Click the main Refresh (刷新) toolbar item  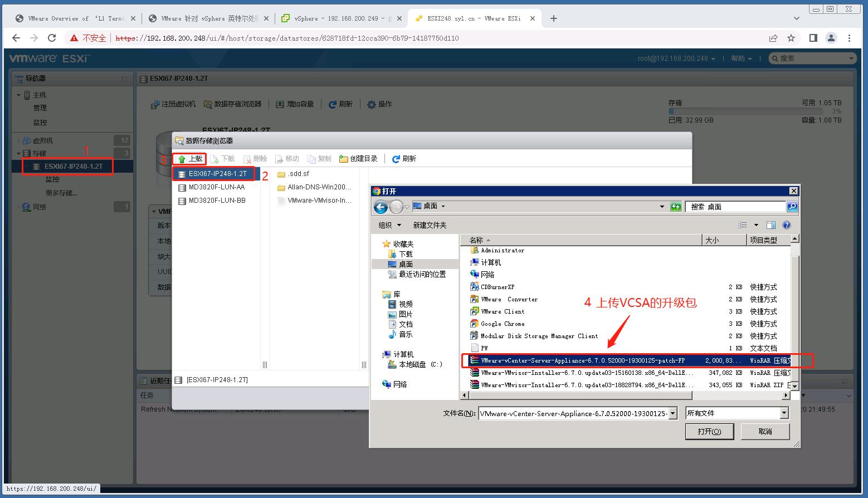click(x=340, y=104)
